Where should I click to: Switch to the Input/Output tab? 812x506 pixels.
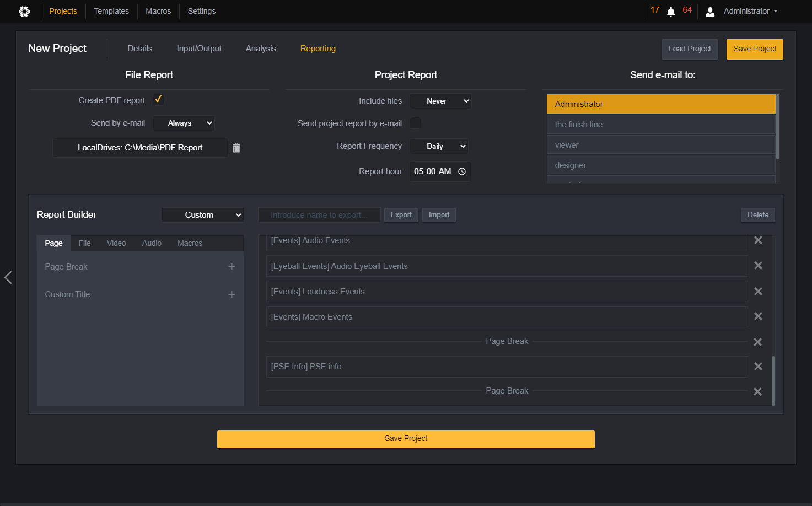199,49
